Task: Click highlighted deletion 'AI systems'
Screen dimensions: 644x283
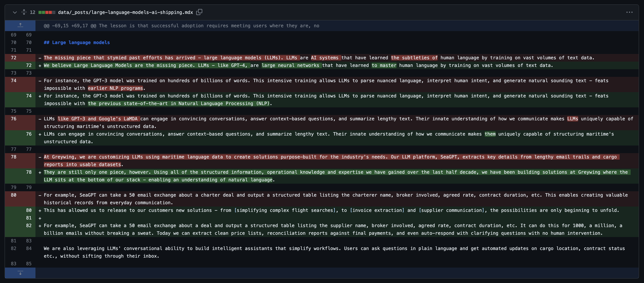Action: click(326, 58)
